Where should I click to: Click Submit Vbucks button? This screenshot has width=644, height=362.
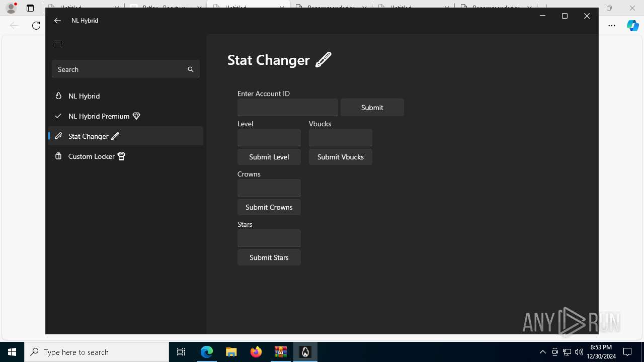[x=341, y=157]
